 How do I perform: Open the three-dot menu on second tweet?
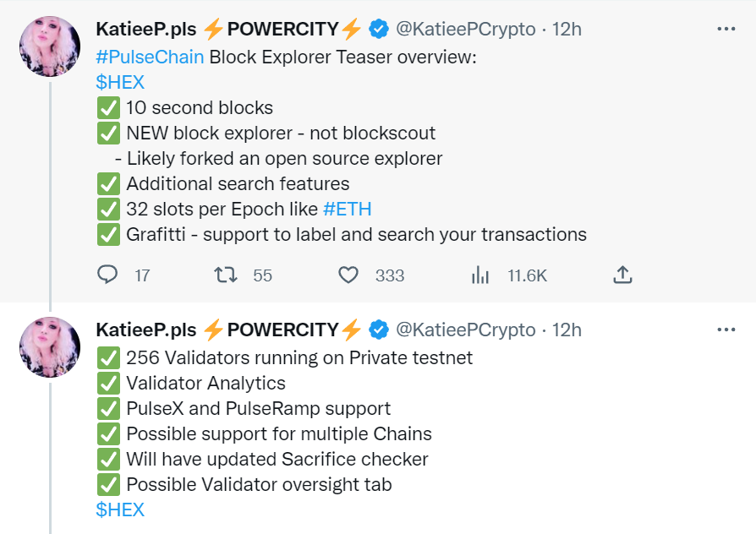tap(726, 330)
